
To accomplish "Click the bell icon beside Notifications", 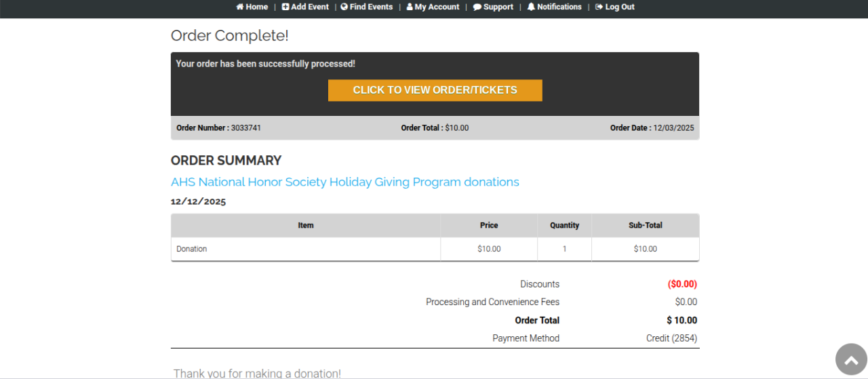I will coord(531,7).
